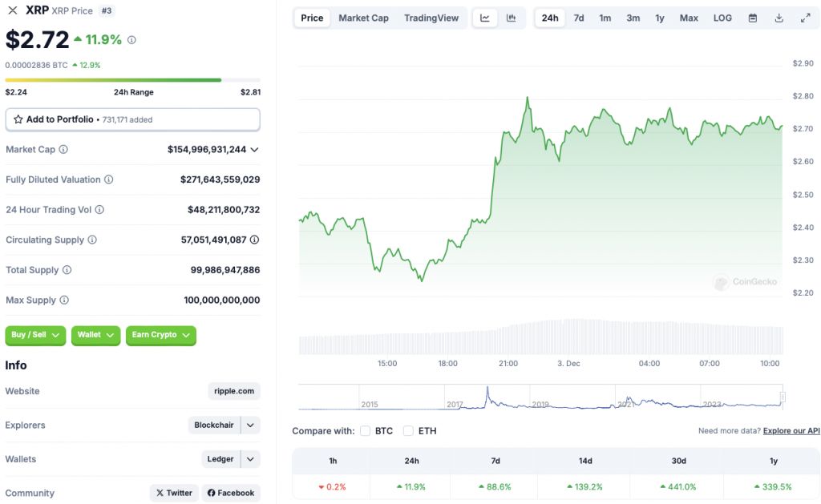Open the calendar date range picker
Screen dimensions: 821x504
[x=751, y=18]
